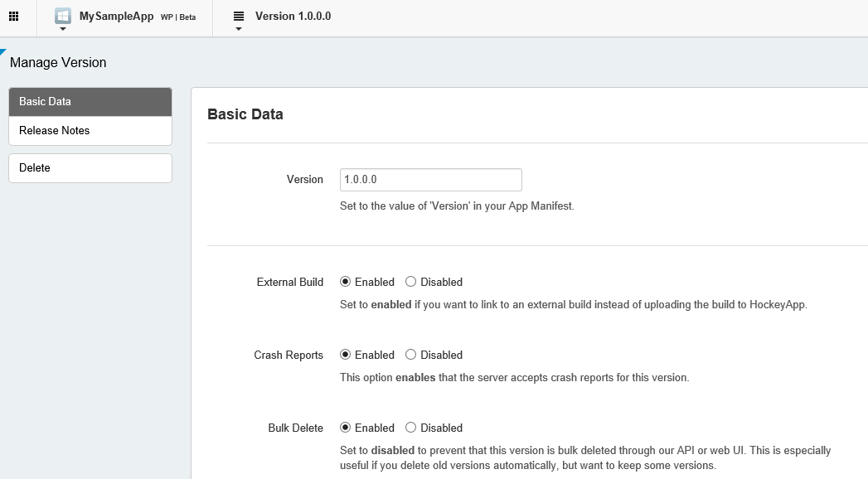The image size is (868, 479).
Task: Click the versions list icon
Action: point(239,16)
